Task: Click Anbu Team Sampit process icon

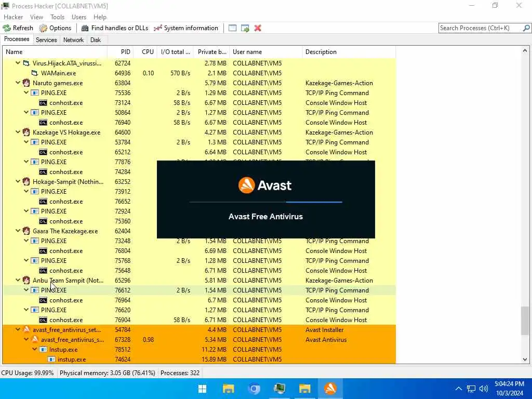Action: point(26,280)
